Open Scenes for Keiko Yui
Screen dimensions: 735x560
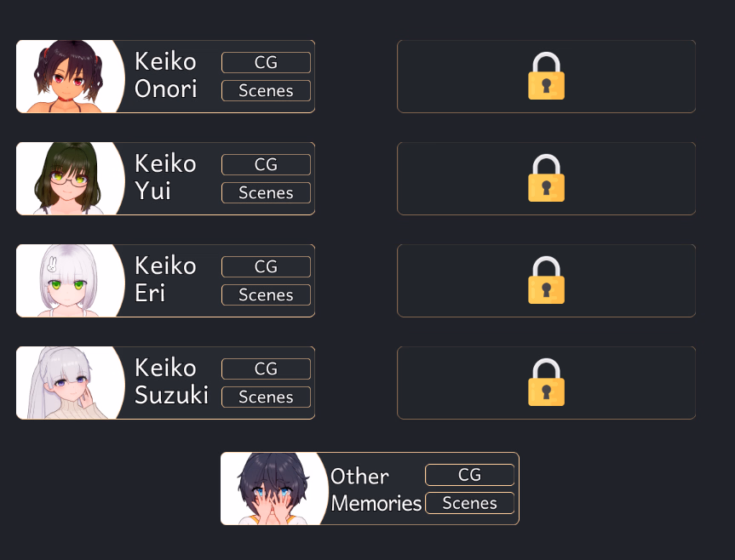[x=266, y=192]
